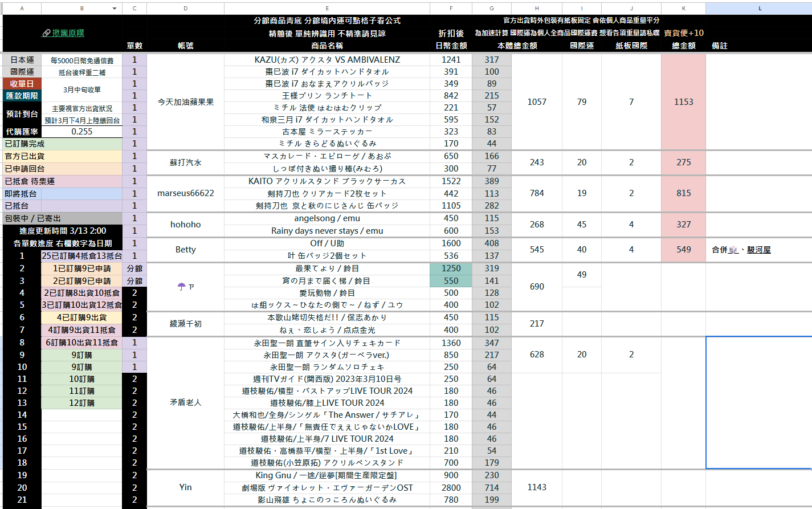Select the KAZU(カズ) アクスタ VS AMBIVALENZ item

point(327,60)
